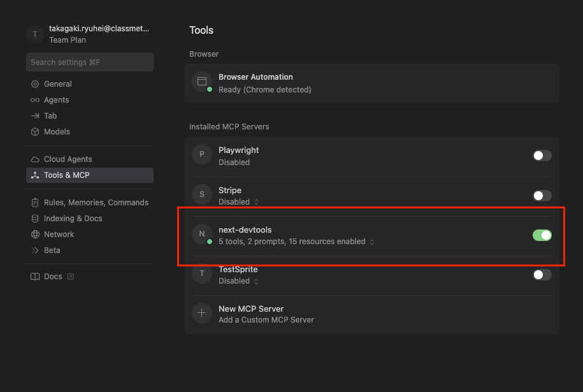The image size is (583, 392).
Task: Click the TestSprite server avatar icon
Action: coord(202,273)
